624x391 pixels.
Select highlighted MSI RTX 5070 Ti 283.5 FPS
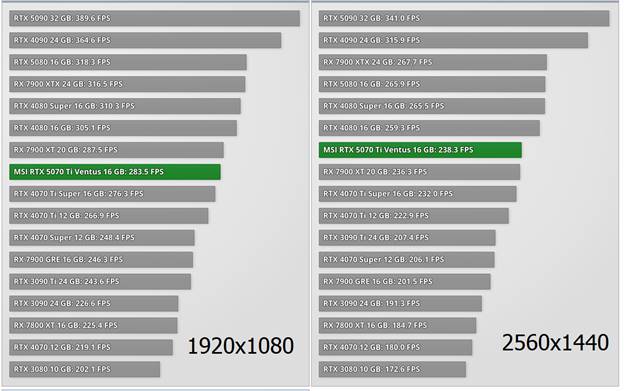(115, 172)
